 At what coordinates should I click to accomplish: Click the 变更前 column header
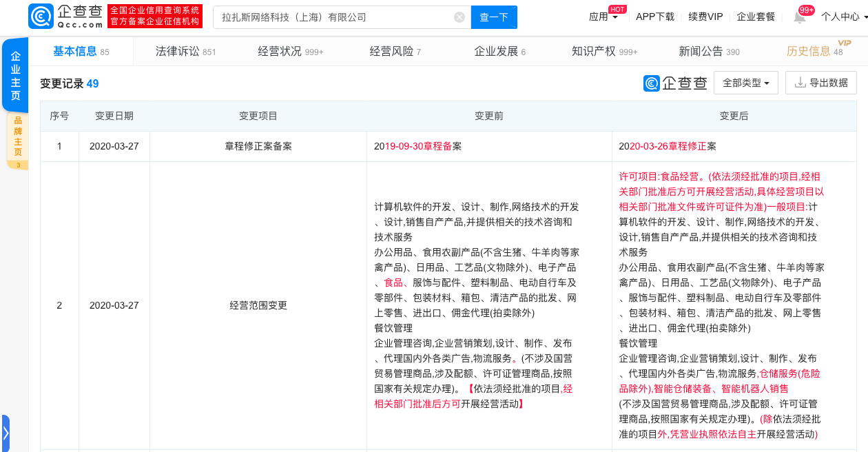point(489,116)
